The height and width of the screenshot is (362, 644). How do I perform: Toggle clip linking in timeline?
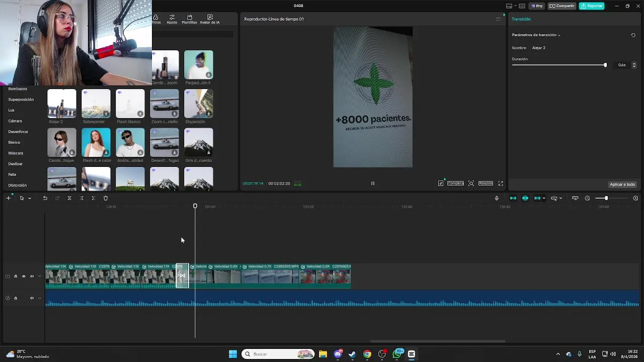point(537,198)
